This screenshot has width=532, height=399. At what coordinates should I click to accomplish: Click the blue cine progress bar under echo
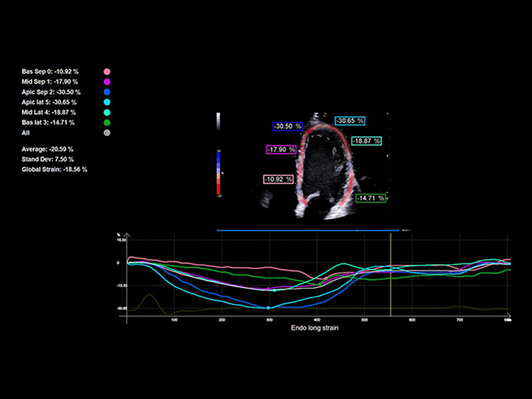click(x=308, y=230)
